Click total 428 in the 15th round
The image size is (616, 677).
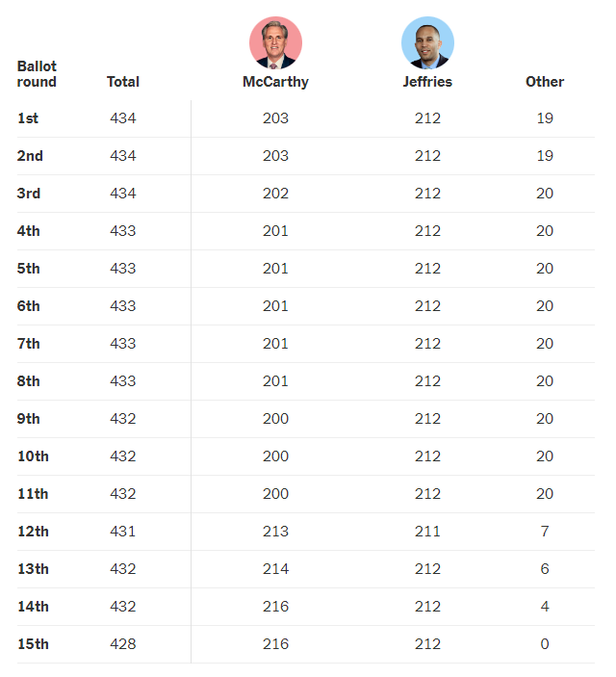tap(123, 644)
